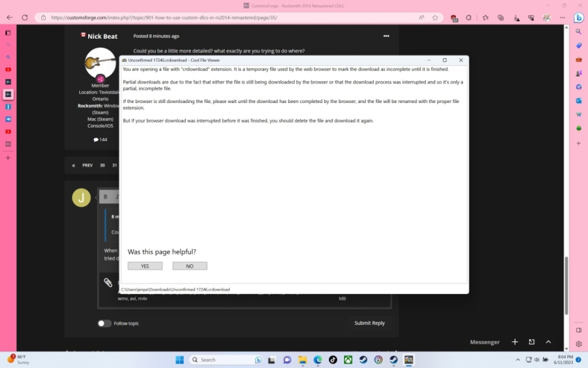
Task: Open post options three-dot menu
Action: click(386, 36)
